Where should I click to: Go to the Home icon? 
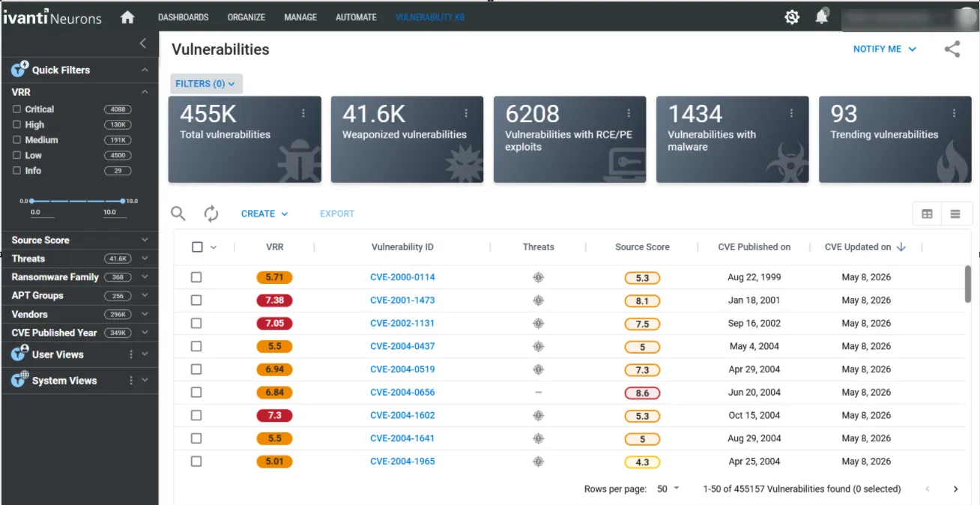click(127, 16)
